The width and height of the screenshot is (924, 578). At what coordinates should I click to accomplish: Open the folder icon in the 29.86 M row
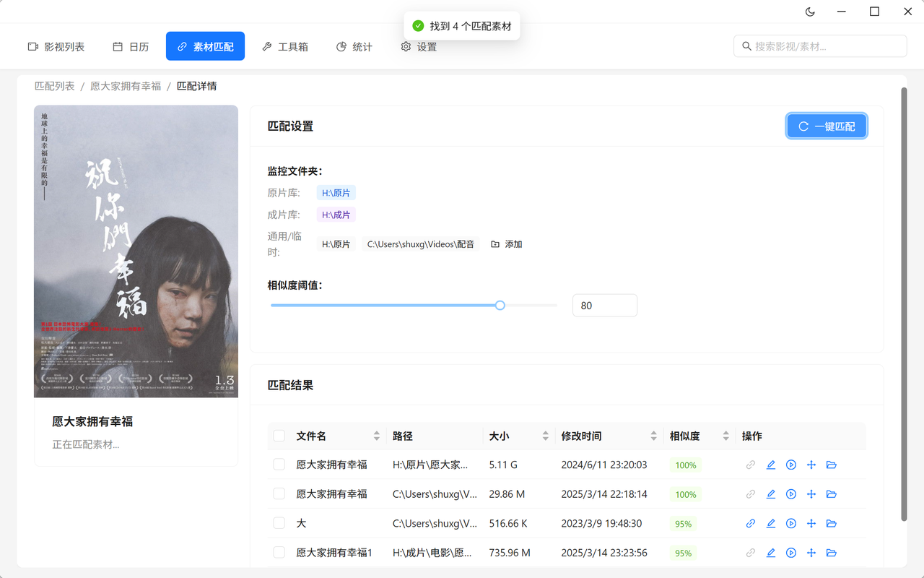(832, 494)
